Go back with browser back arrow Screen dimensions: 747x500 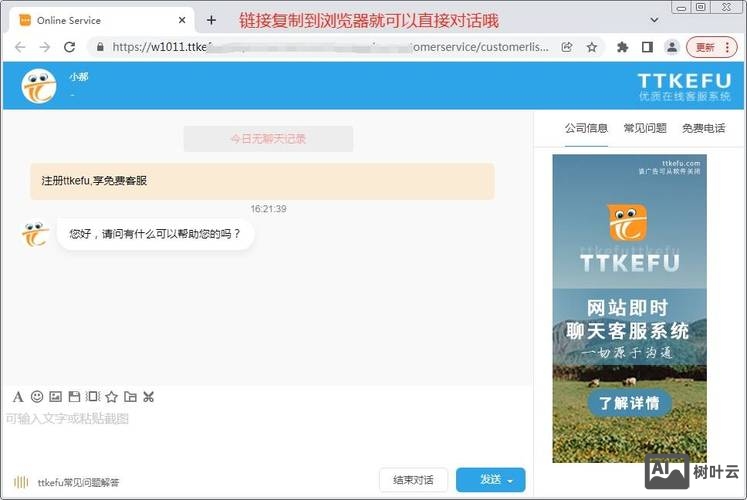pos(20,47)
